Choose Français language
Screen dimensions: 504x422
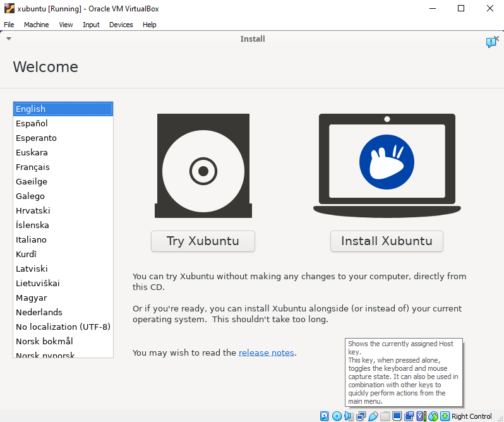(x=63, y=167)
